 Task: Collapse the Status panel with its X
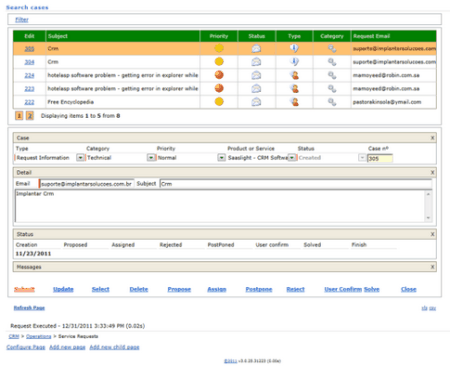(432, 234)
